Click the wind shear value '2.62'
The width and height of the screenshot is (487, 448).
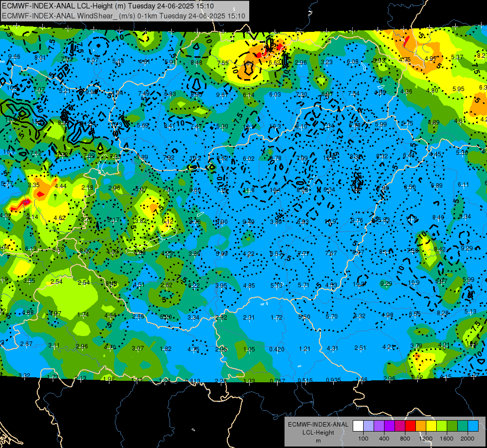click(167, 285)
